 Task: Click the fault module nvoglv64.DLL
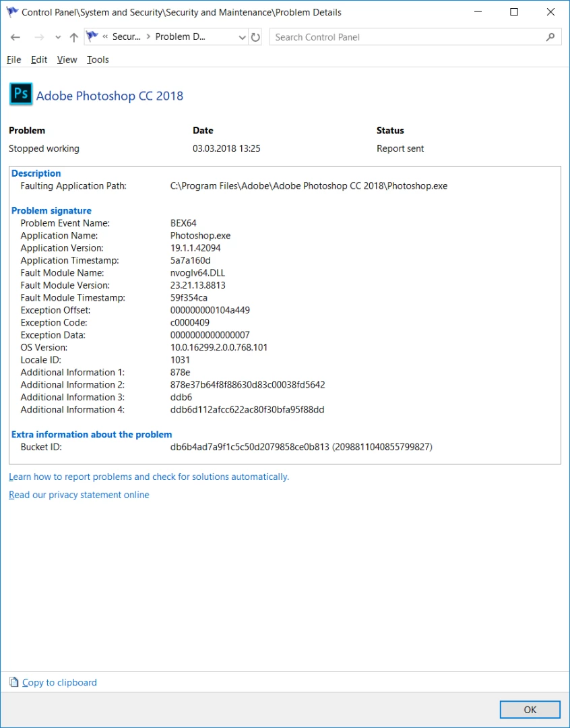[197, 273]
